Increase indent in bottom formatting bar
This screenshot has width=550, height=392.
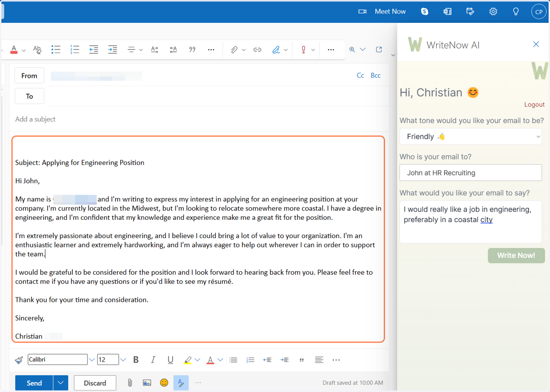tap(285, 360)
